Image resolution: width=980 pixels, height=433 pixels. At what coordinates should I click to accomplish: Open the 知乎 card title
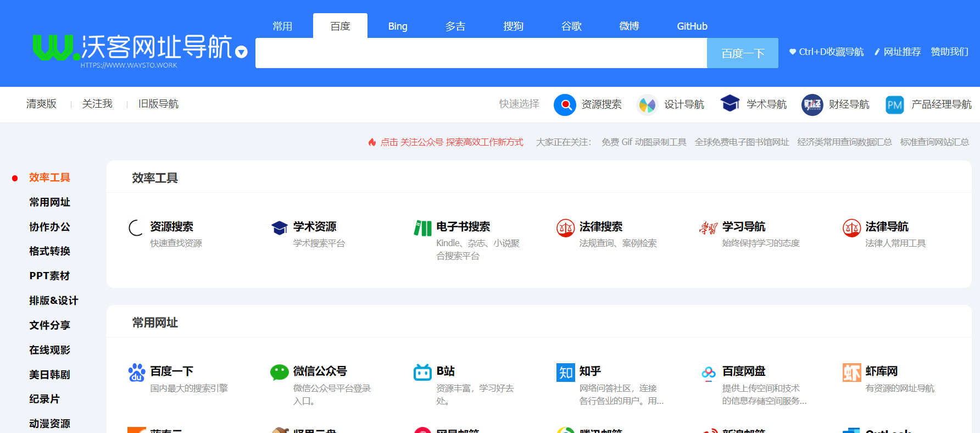pyautogui.click(x=590, y=371)
